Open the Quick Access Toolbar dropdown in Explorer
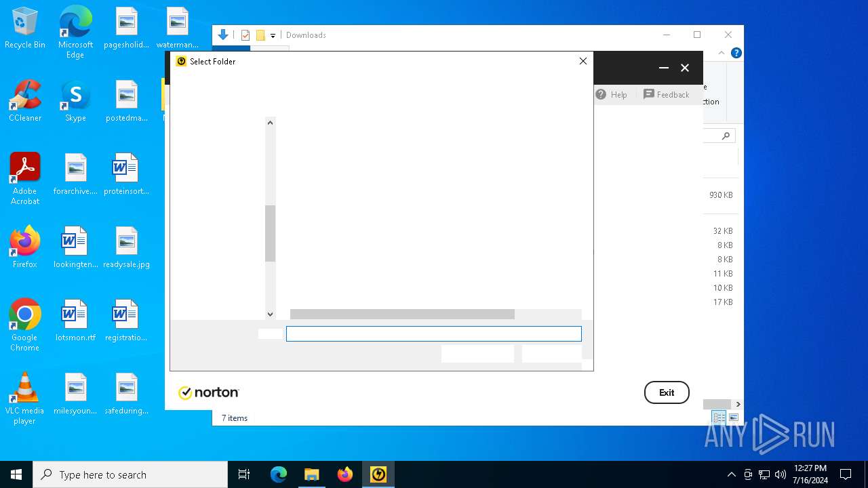Viewport: 868px width, 488px height. pyautogui.click(x=273, y=36)
